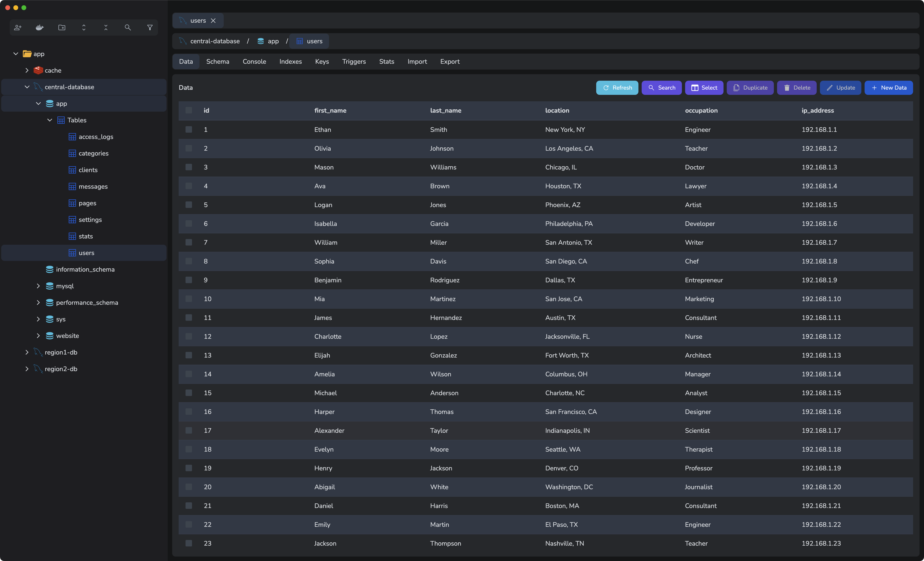
Task: Click the app database icon in breadcrumb
Action: [261, 41]
